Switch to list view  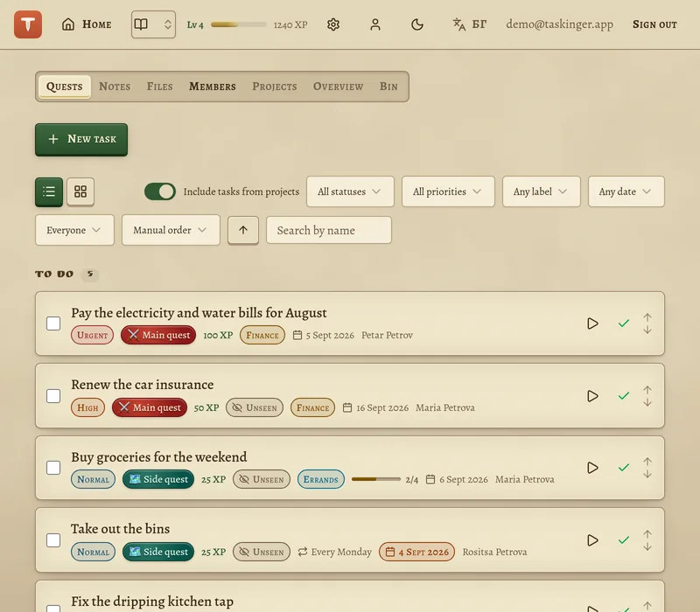tap(49, 191)
